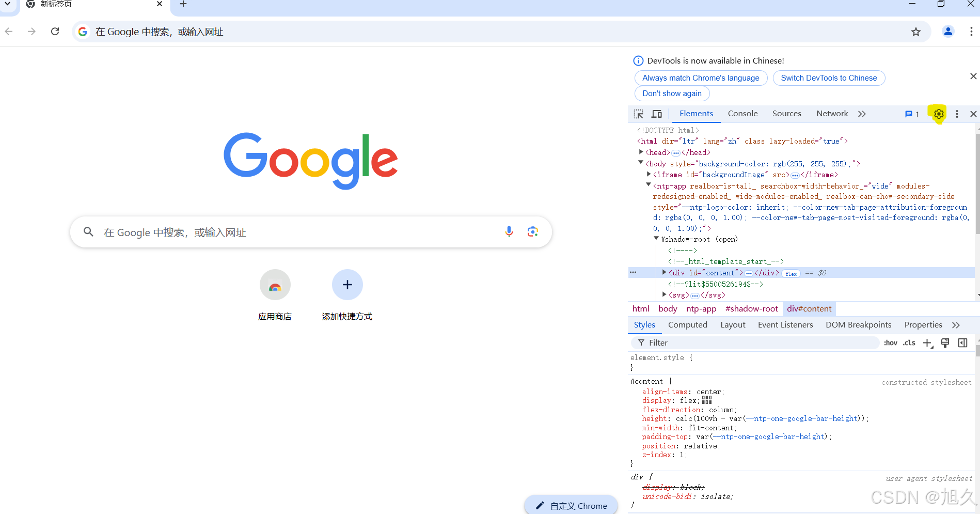Show more sidebar tabs chevron after Properties
This screenshot has width=980, height=514.
click(x=956, y=325)
